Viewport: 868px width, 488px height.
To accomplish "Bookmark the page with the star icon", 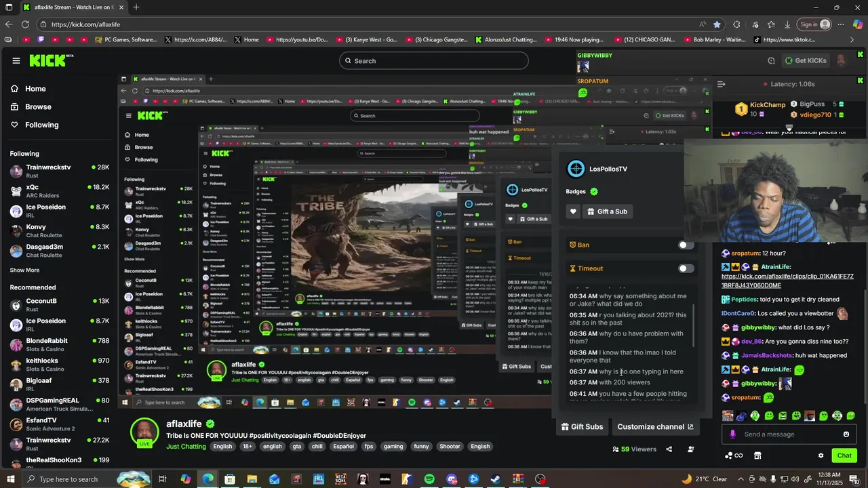I will pyautogui.click(x=717, y=24).
